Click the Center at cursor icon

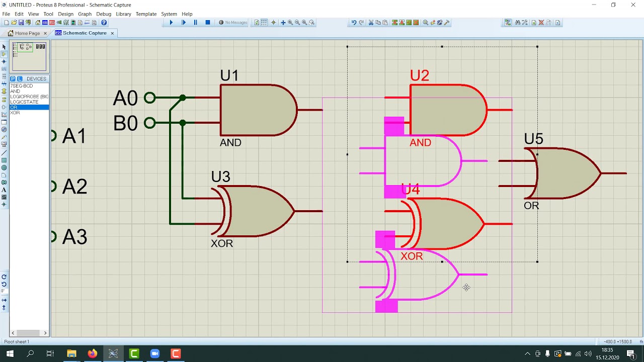point(283,23)
